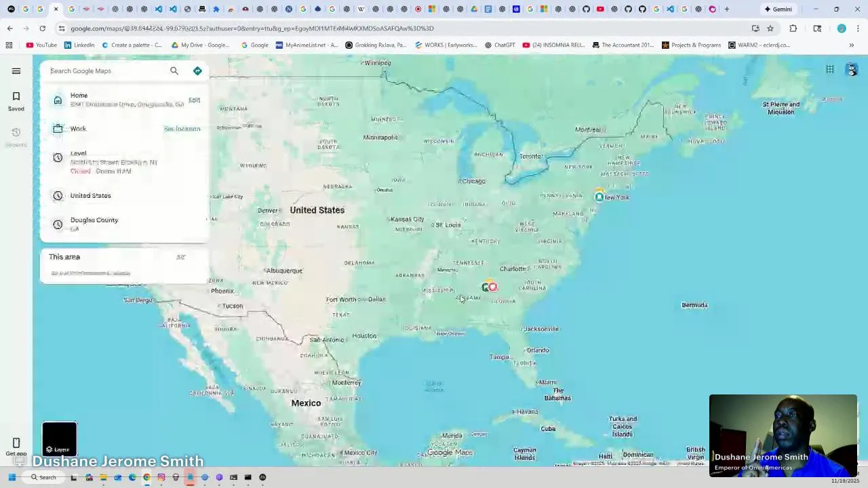Image resolution: width=868 pixels, height=488 pixels.
Task: Select the Work suggestion row
Action: click(x=124, y=129)
